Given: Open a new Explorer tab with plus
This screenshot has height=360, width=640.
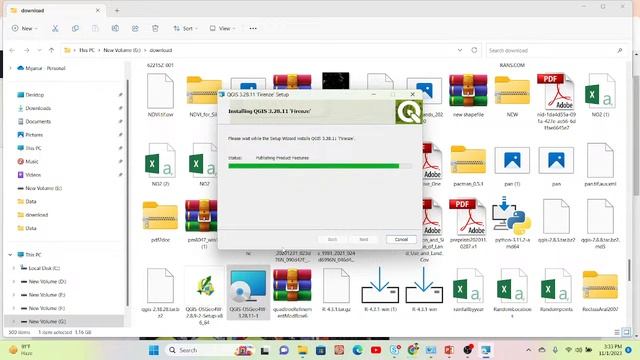Looking at the screenshot, I should coord(117,11).
